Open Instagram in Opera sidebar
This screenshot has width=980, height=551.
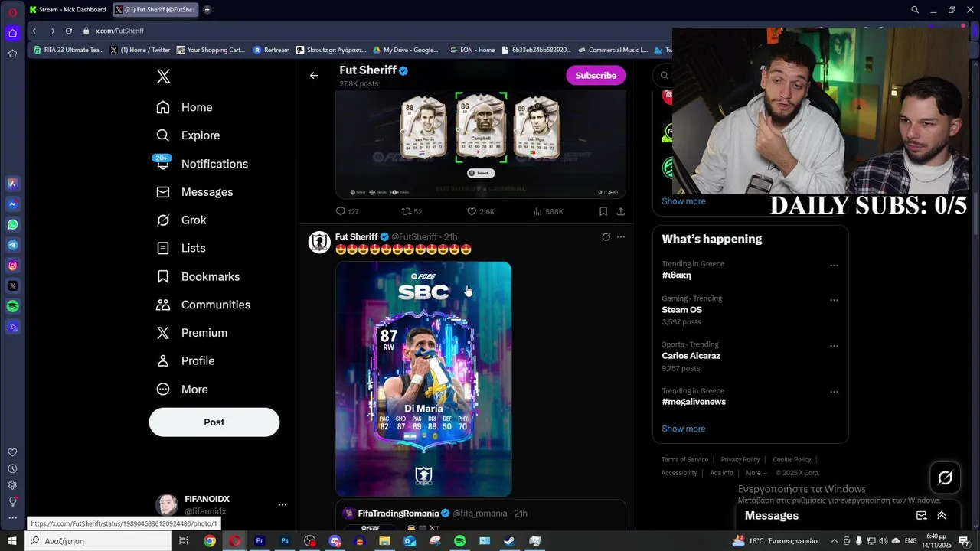(12, 266)
